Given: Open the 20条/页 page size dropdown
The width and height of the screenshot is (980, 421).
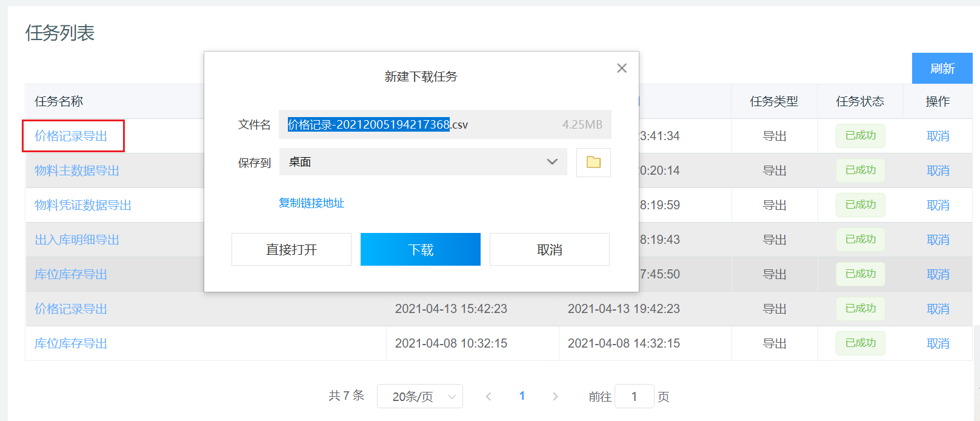Looking at the screenshot, I should [419, 397].
